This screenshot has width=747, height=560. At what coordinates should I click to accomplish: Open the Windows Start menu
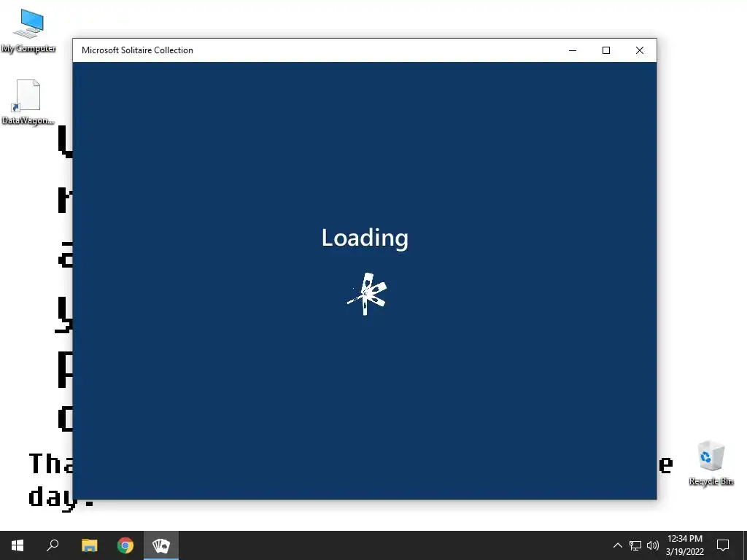click(18, 545)
